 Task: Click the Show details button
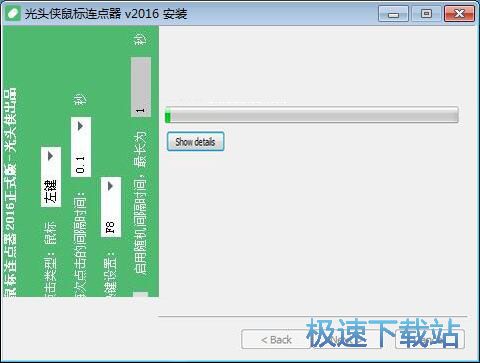(195, 142)
